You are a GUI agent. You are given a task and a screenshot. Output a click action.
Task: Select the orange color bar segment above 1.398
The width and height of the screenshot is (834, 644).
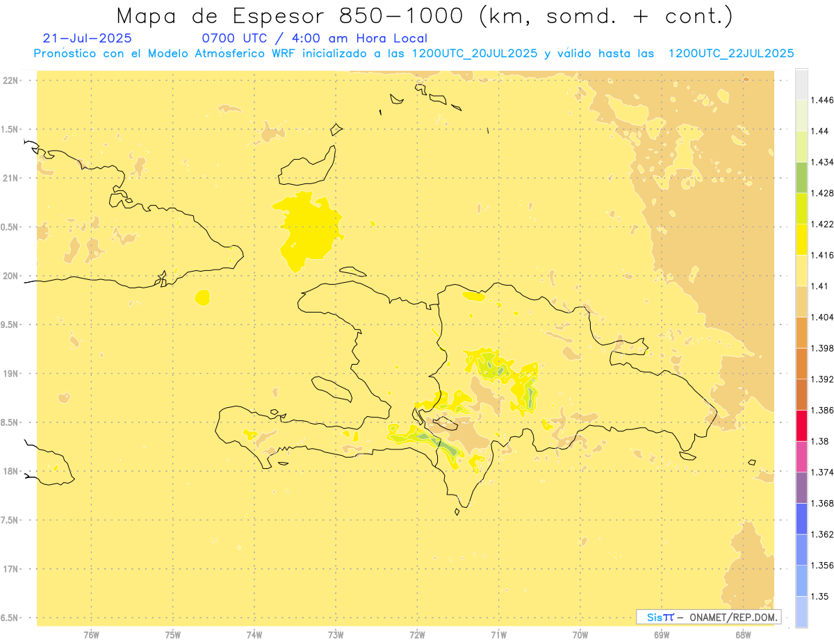pos(801,332)
